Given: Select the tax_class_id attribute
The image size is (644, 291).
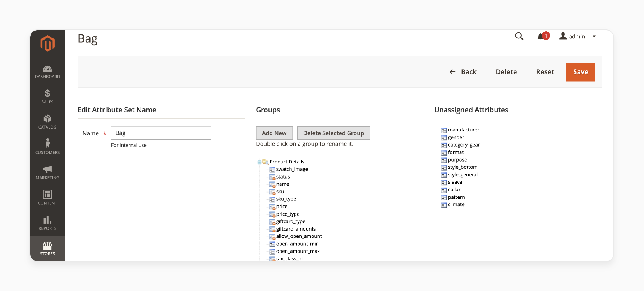Looking at the screenshot, I should click(x=289, y=259).
